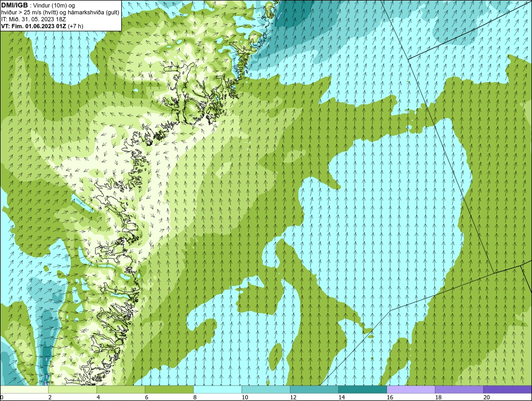Click the 16–18 m/s light purple legend swatch

click(x=411, y=389)
